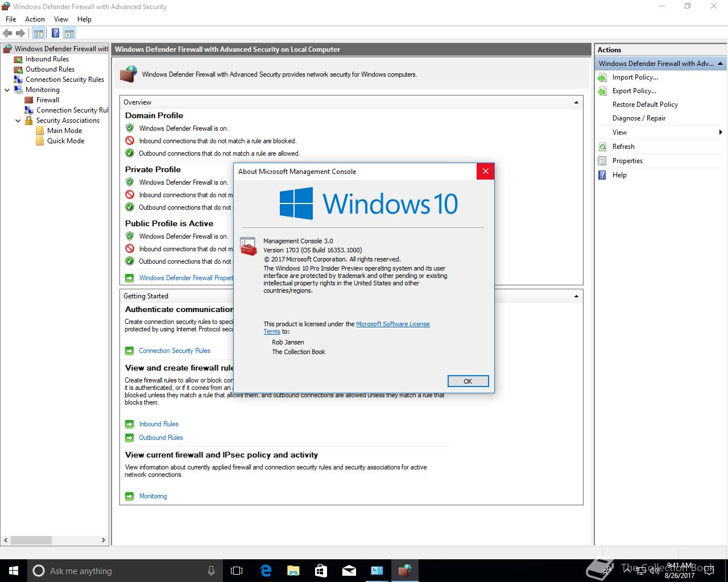
Task: Click Import Policy in Actions pane
Action: (635, 77)
